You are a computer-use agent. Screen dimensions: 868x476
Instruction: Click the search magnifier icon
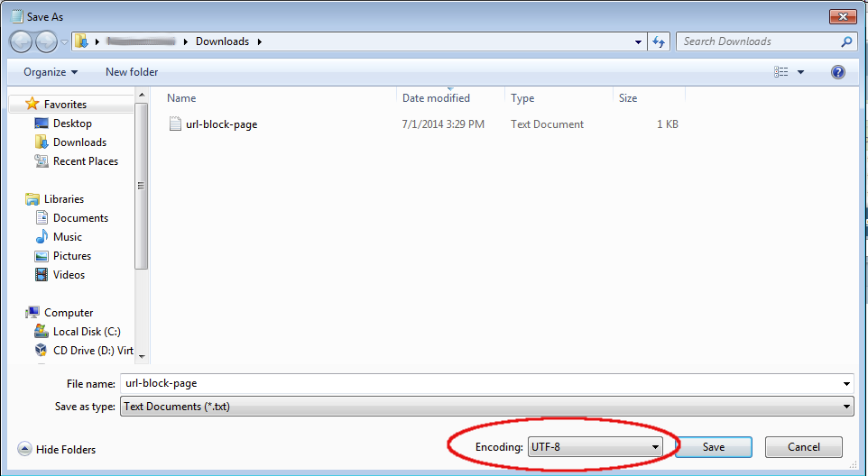[845, 41]
